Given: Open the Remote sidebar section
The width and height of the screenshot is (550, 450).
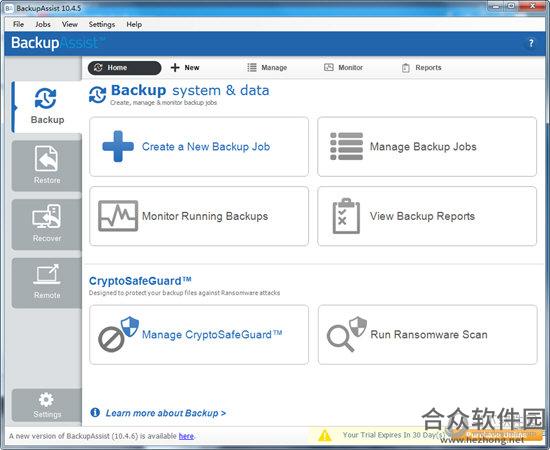Looking at the screenshot, I should click(47, 283).
